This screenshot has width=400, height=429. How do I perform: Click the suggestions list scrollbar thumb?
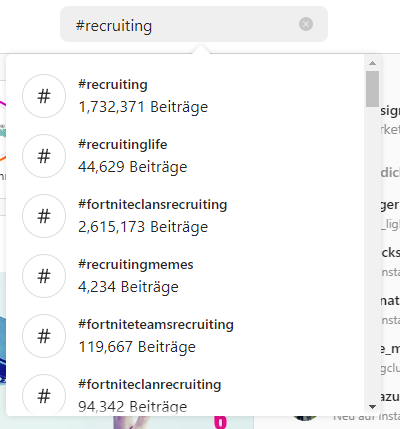click(x=372, y=89)
